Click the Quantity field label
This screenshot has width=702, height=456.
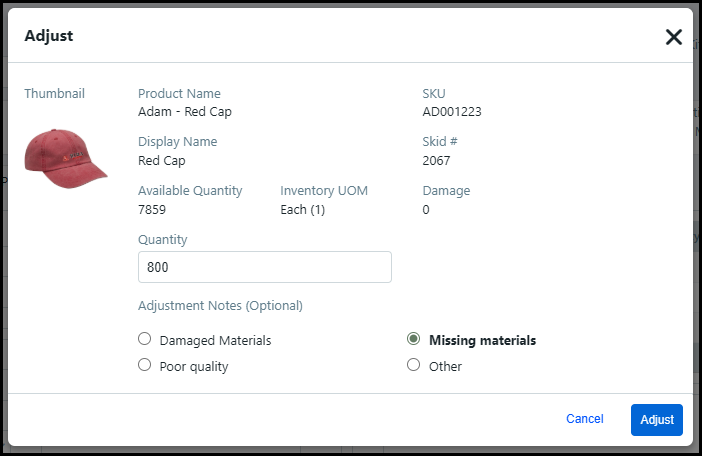click(163, 240)
